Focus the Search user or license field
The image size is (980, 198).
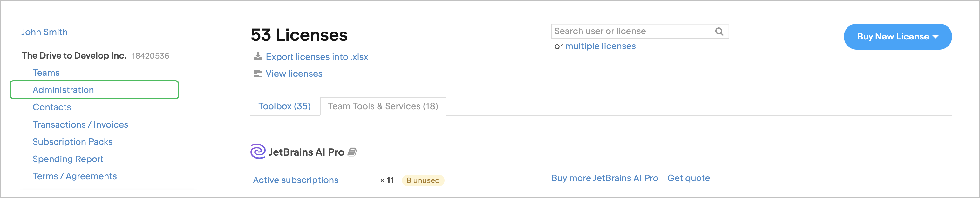coord(631,31)
